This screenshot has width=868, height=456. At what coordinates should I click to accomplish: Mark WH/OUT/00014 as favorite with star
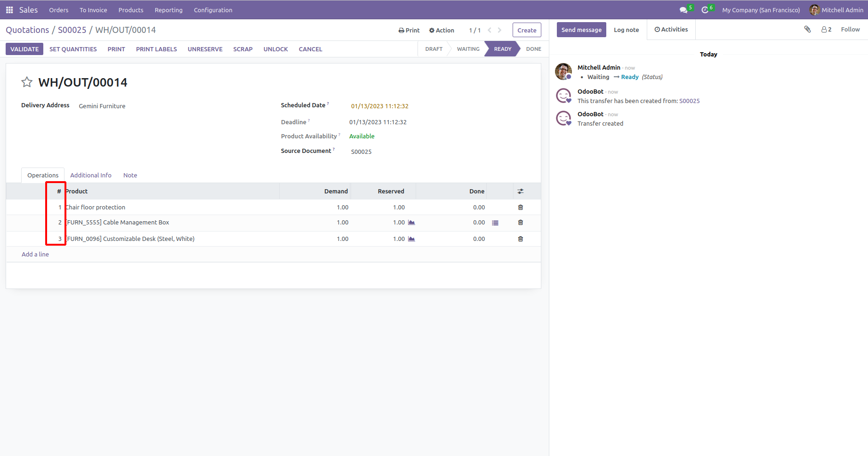27,82
